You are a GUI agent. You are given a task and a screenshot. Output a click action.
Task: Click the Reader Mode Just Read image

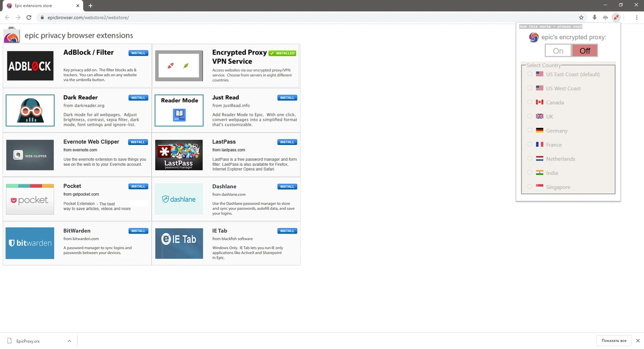[179, 111]
